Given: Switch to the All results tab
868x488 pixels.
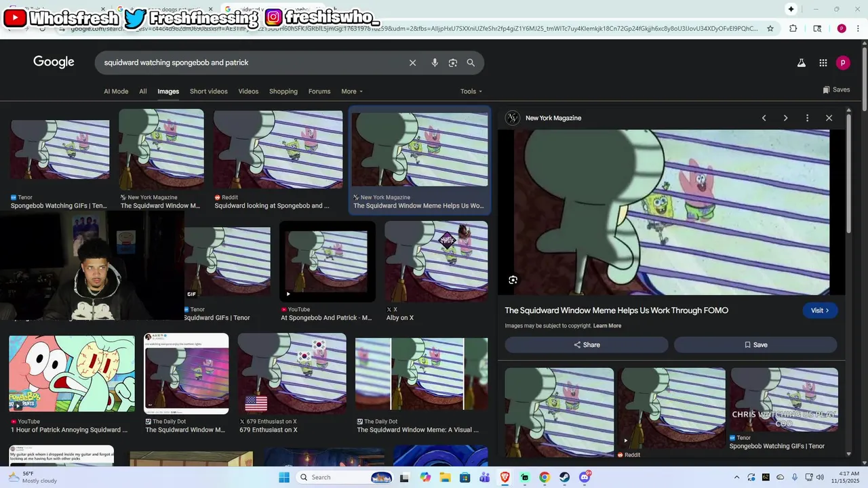Looking at the screenshot, I should (143, 91).
